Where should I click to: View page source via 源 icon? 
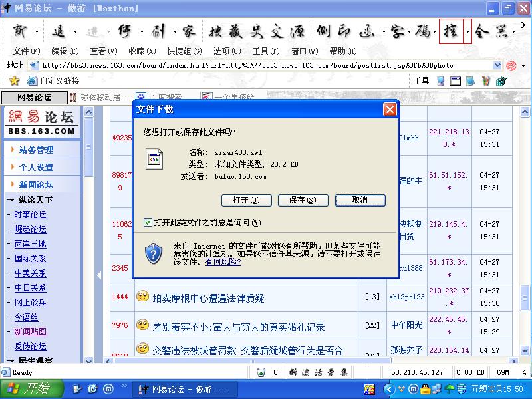(297, 31)
